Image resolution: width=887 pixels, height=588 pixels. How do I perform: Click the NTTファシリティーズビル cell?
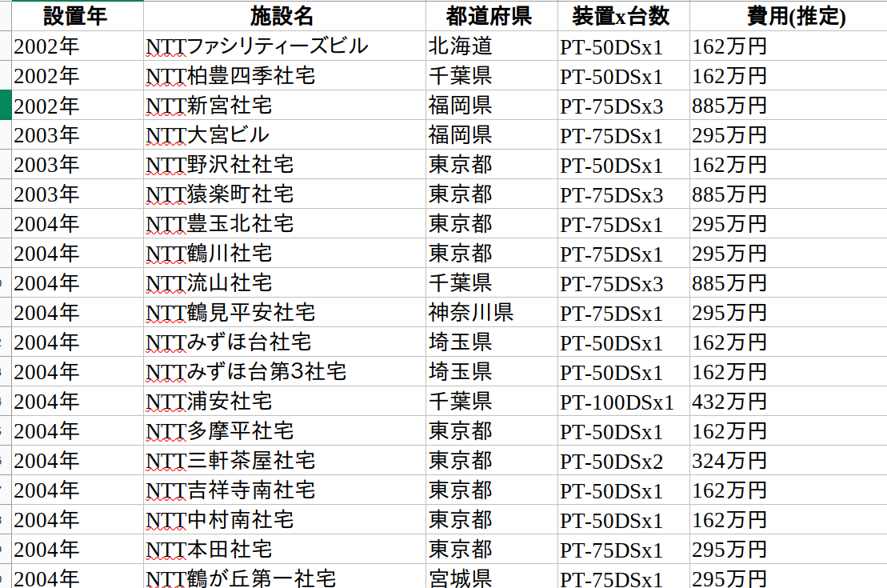tap(285, 46)
